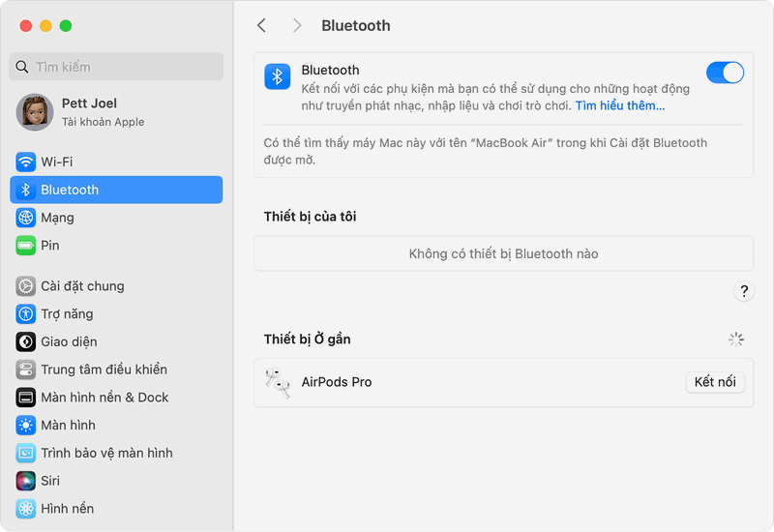Image resolution: width=774 pixels, height=532 pixels.
Task: Click the Trung tâm điều khiển icon
Action: [26, 369]
